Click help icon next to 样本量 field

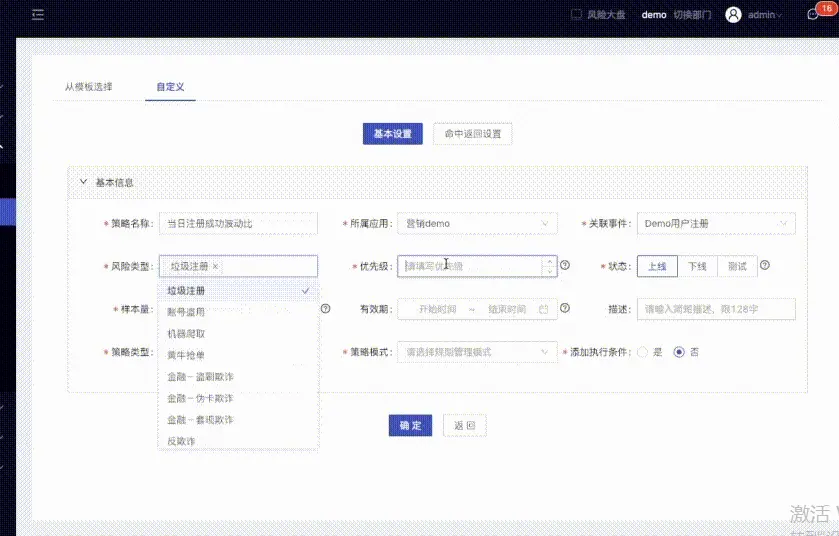(325, 309)
